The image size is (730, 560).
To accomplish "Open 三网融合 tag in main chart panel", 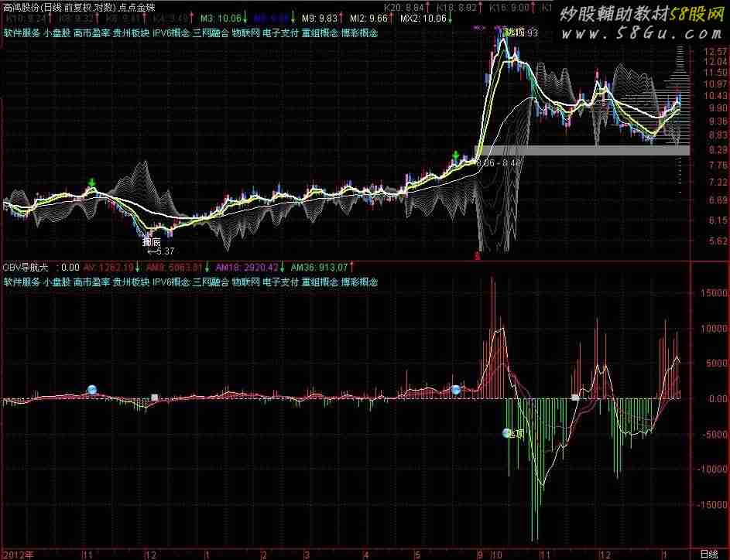I will point(211,33).
